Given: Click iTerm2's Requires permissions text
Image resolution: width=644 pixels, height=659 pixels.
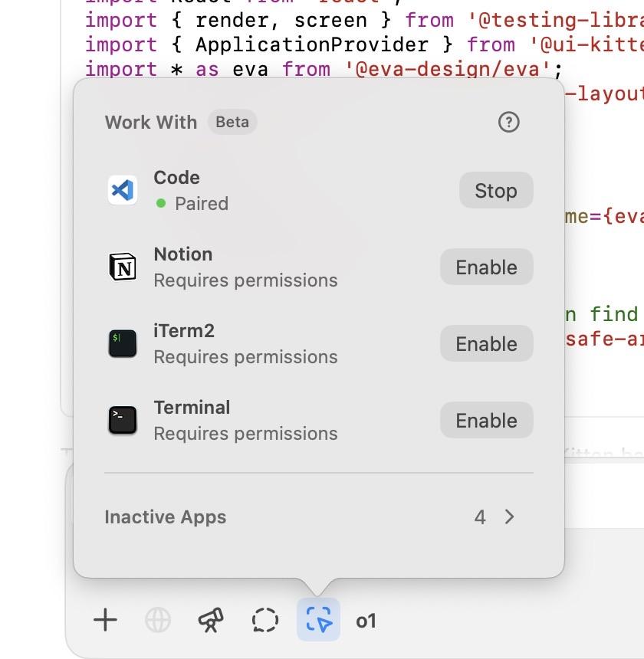Looking at the screenshot, I should [x=245, y=357].
